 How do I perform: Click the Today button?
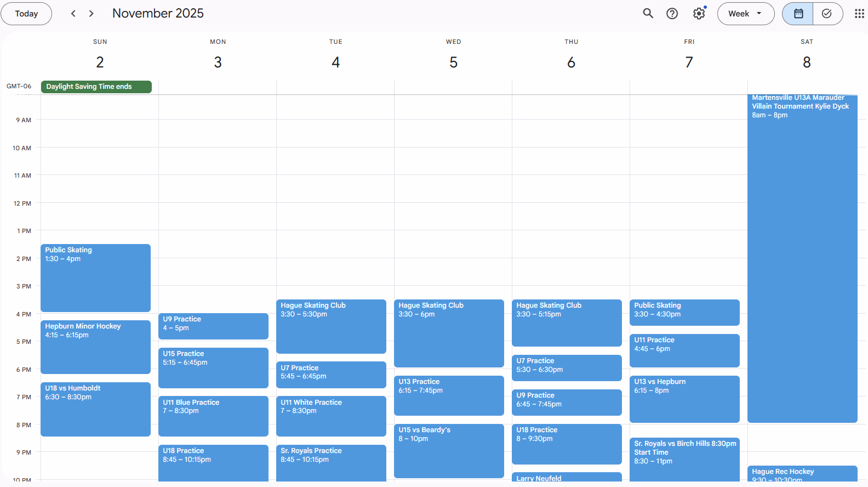coord(26,14)
